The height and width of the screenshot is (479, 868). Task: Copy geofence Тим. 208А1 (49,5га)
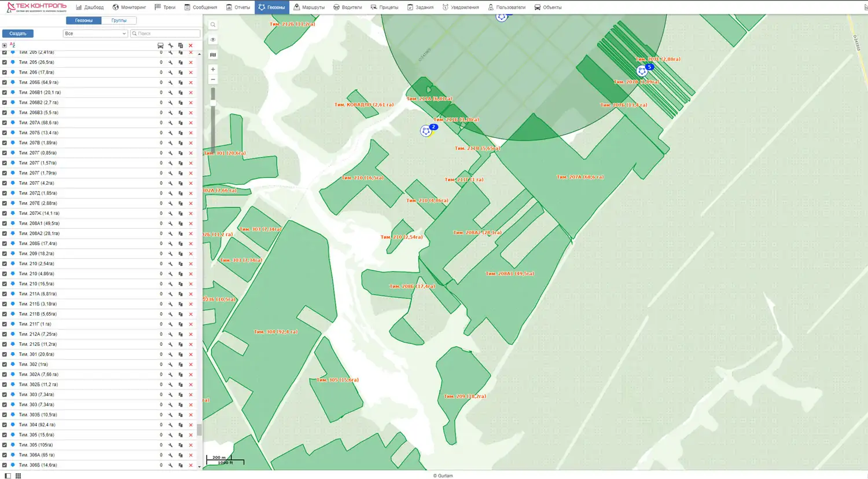181,224
